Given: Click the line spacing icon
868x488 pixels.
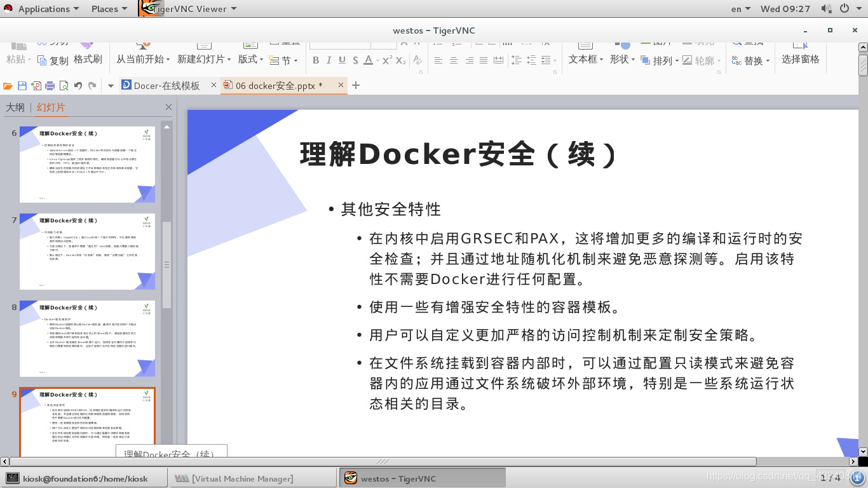Looking at the screenshot, I should [516, 60].
